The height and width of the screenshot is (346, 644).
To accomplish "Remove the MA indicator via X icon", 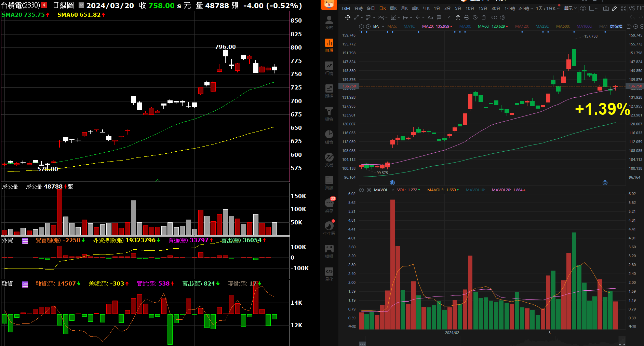I will click(x=368, y=27).
